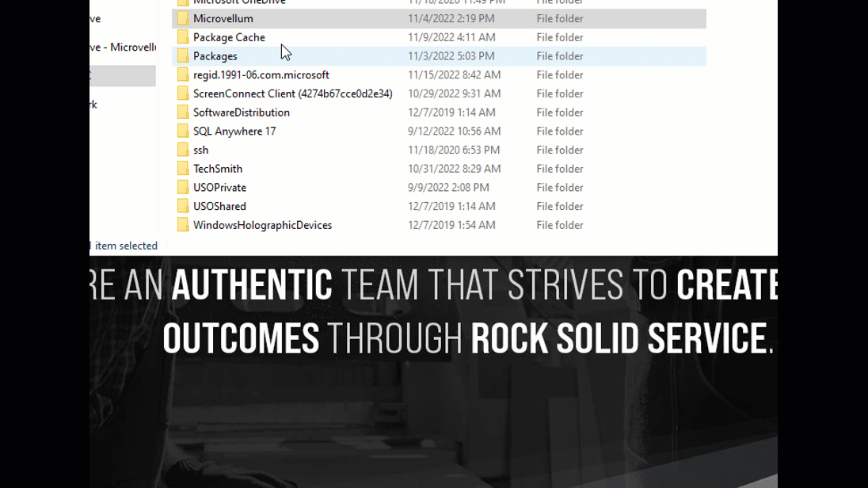
Task: Click the folder icon beside Packages
Action: click(183, 56)
